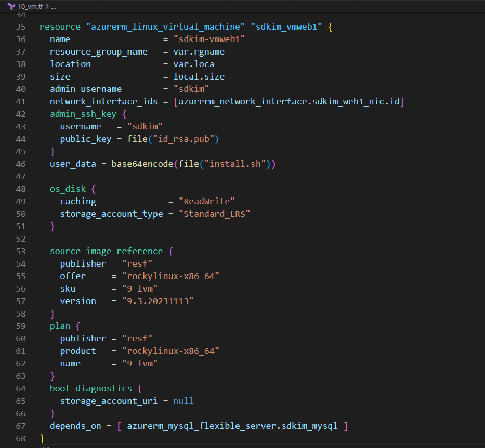Click network_interface_ids attribute

pyautogui.click(x=103, y=102)
